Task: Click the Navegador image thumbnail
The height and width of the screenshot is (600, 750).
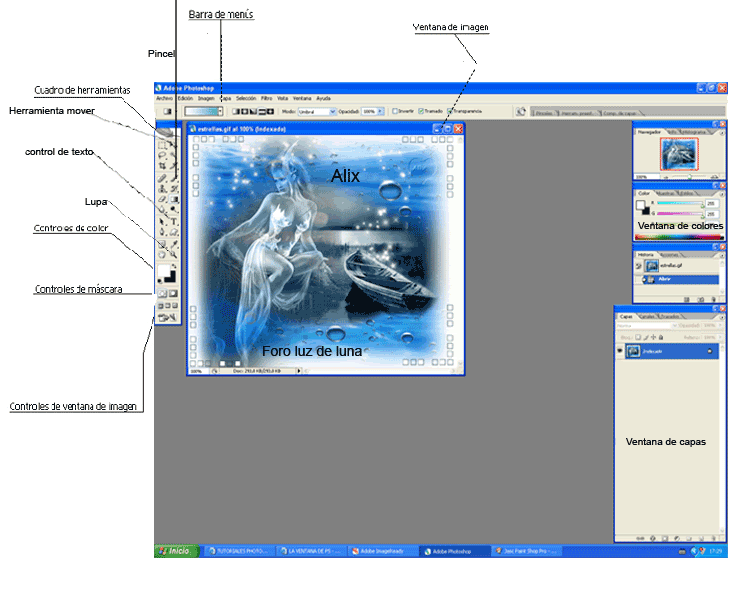Action: pos(677,152)
